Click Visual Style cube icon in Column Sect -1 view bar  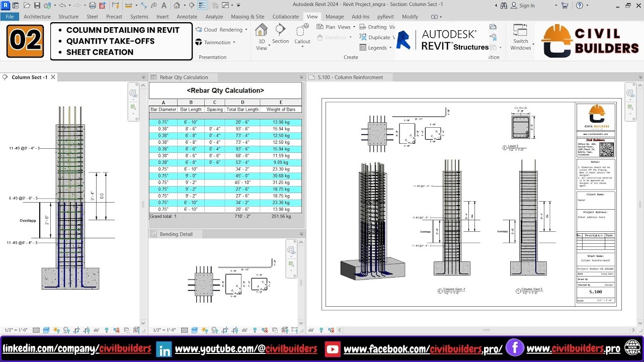click(x=46, y=330)
